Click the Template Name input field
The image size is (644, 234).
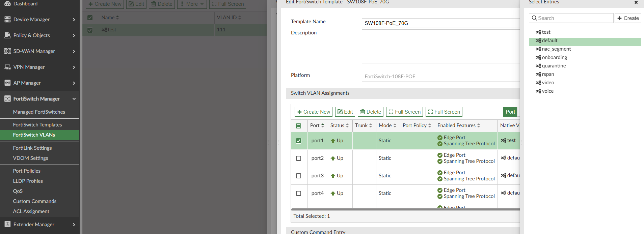pos(440,23)
